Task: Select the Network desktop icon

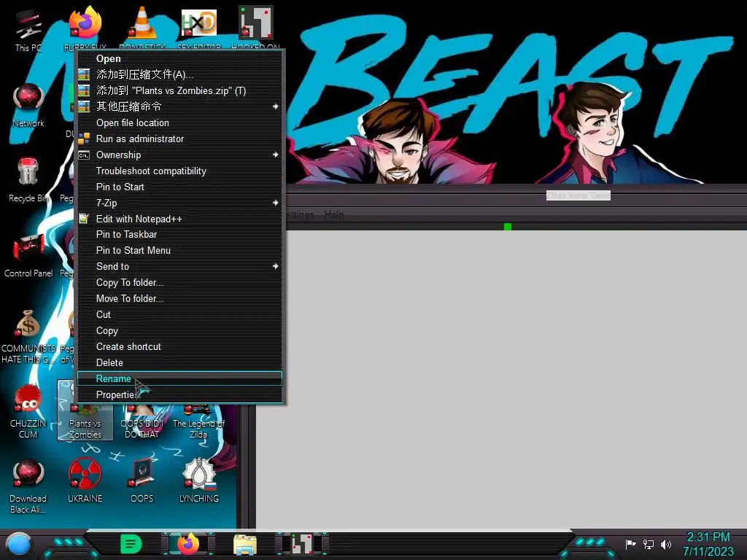Action: (x=28, y=104)
